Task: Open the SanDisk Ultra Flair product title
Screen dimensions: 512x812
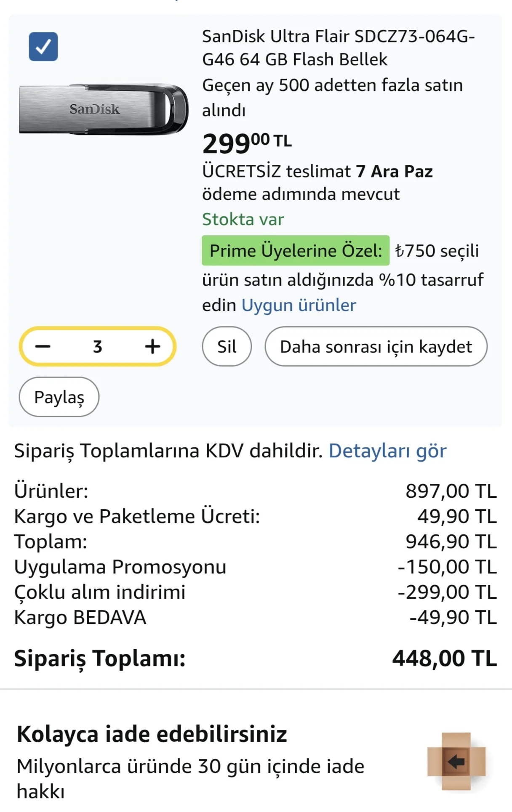Action: tap(338, 48)
